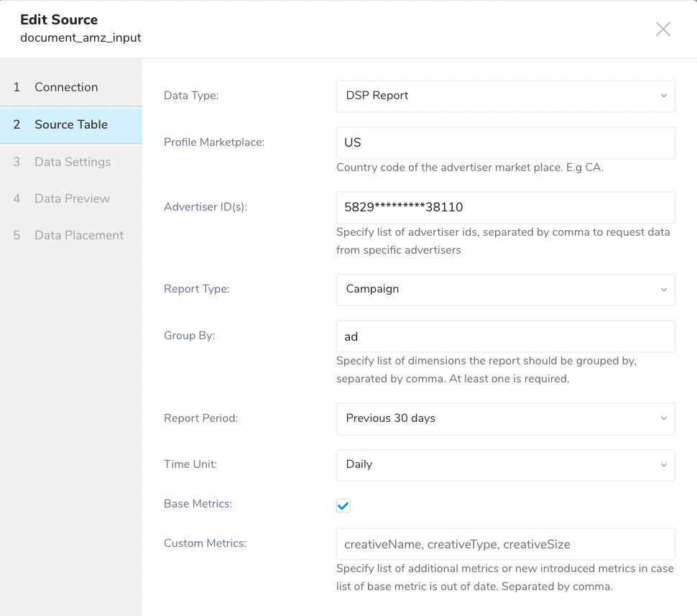
Task: Click the Custom Metrics label
Action: point(205,543)
